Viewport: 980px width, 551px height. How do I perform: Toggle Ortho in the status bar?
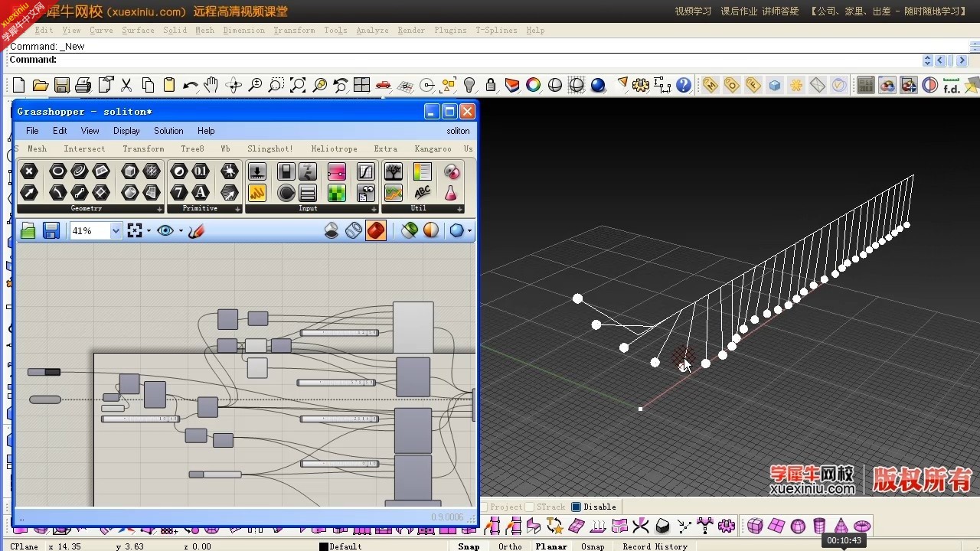coord(510,546)
